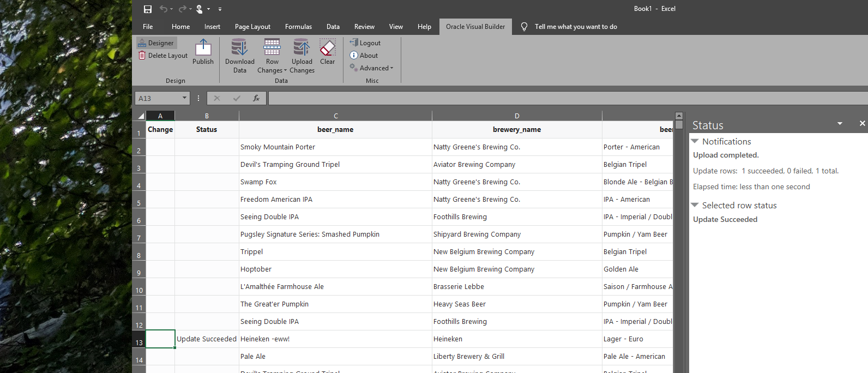Select 'Update Succeeded' cell in row 13
Screen dimensions: 868x373
207,339
